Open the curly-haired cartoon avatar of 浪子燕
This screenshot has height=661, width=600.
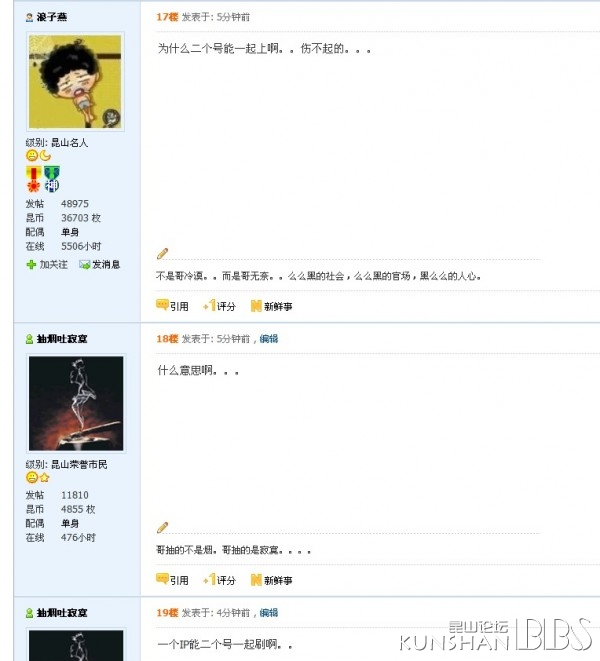point(75,81)
